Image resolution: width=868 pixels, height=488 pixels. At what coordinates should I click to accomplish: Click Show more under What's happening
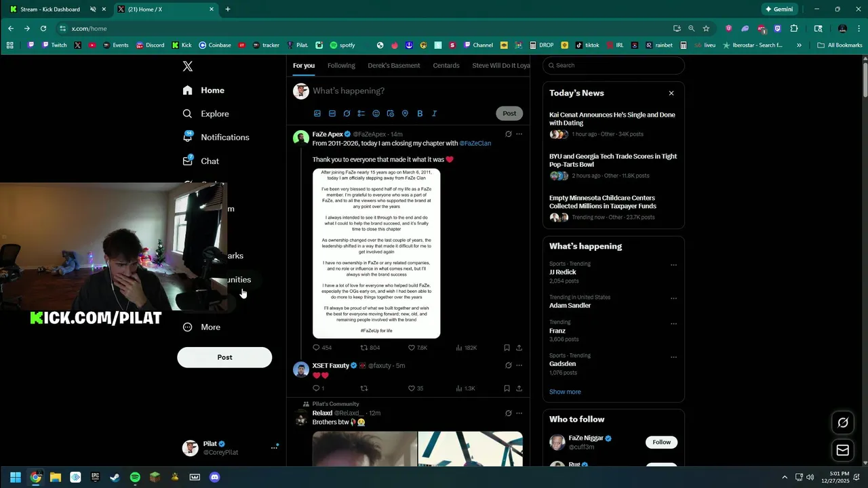pos(565,392)
